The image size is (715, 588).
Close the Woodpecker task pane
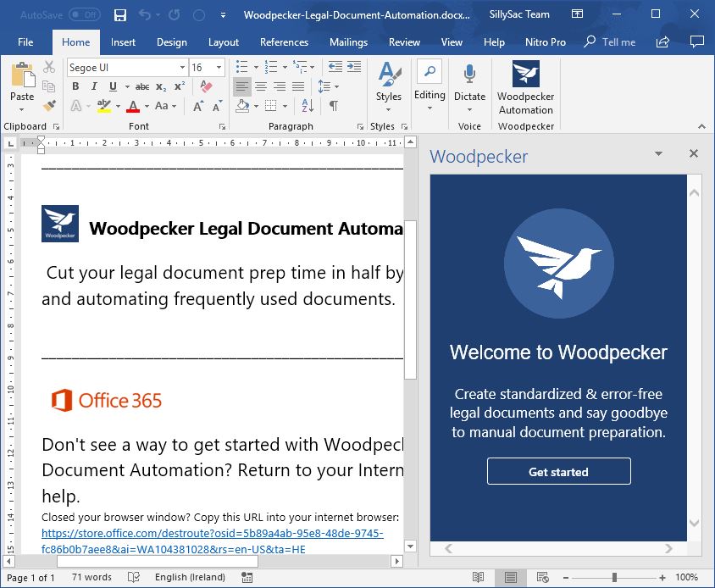point(693,154)
